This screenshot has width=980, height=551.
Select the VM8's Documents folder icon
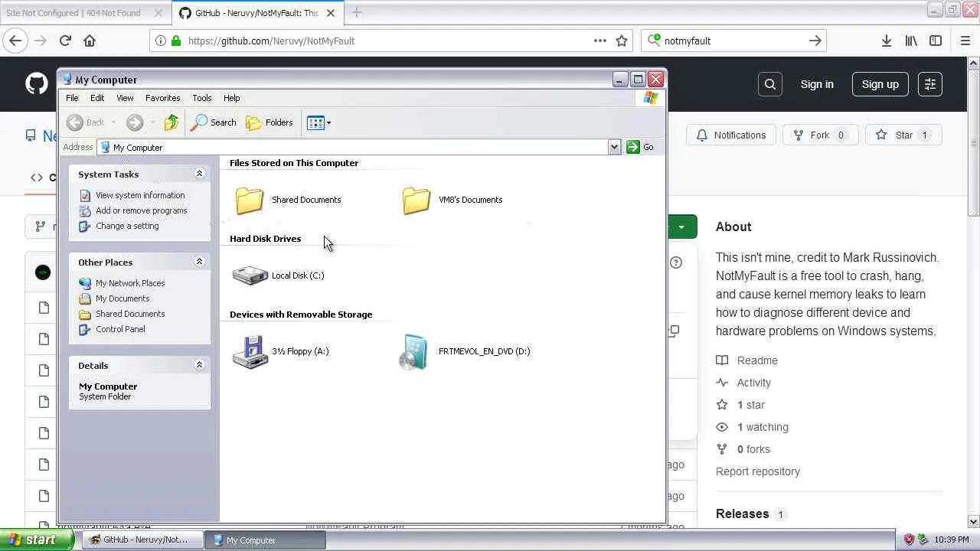point(416,201)
